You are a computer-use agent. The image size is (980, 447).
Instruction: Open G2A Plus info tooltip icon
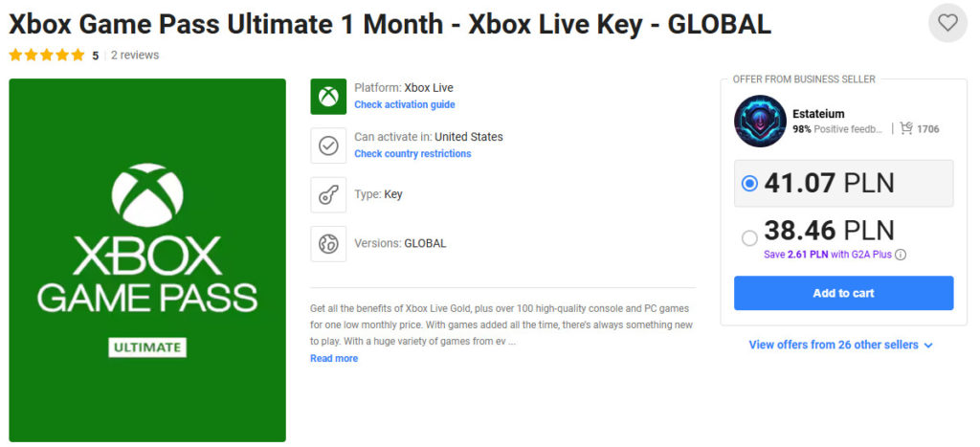click(901, 255)
